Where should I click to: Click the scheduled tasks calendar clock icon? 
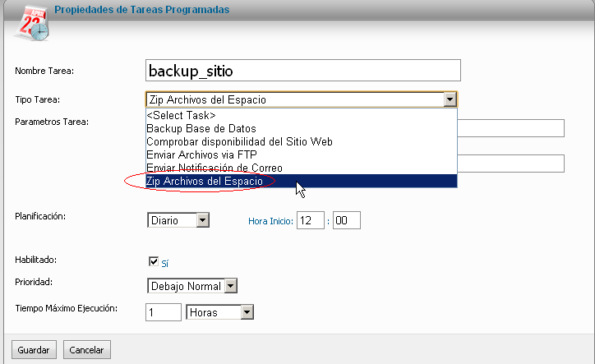coord(33,24)
